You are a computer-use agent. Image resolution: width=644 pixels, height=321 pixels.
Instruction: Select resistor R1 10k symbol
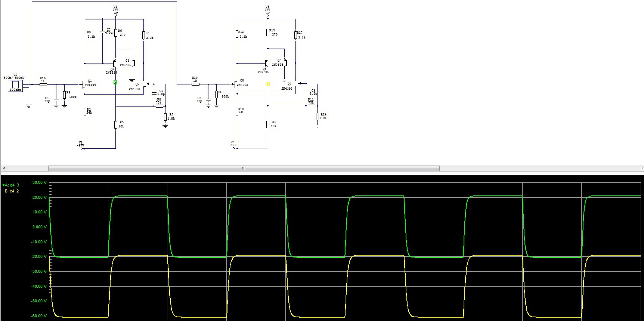[268, 124]
